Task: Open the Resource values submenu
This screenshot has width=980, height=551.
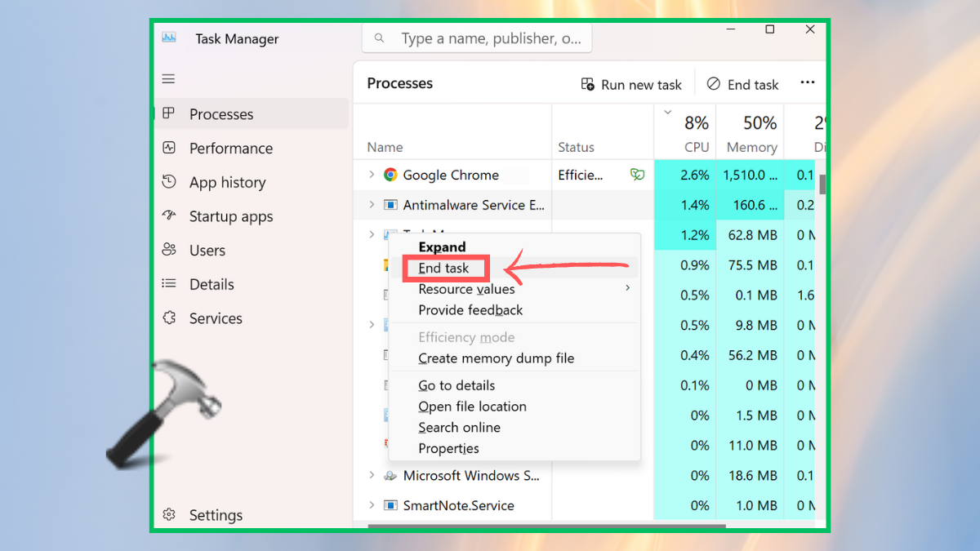Action: (x=466, y=288)
